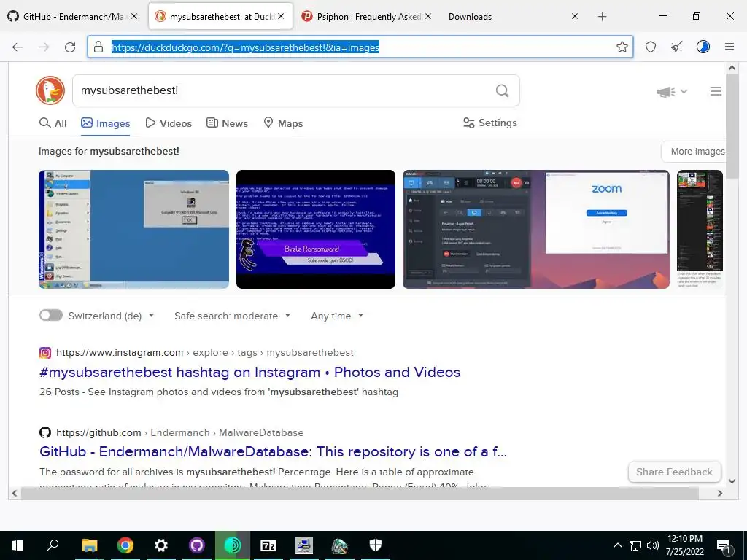Click the Share Feedback button
Viewport: 747px width, 560px height.
674,472
